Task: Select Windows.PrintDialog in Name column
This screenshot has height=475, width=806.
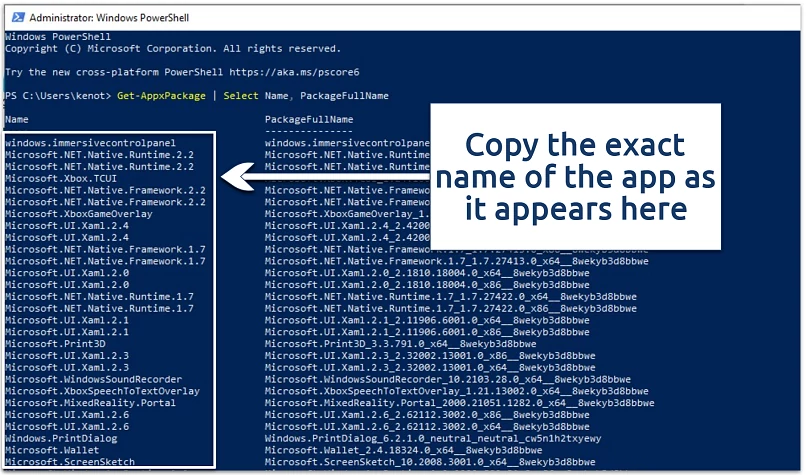Action: pyautogui.click(x=61, y=439)
